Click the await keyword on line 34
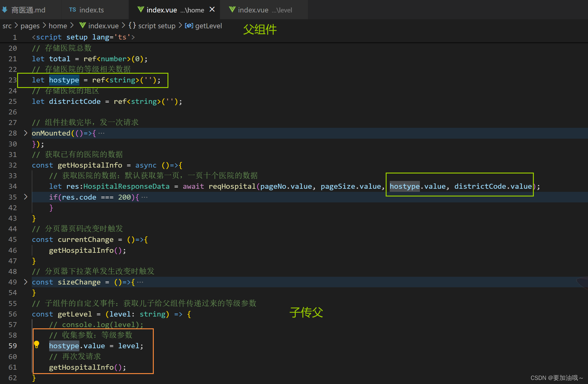Image resolution: width=588 pixels, height=384 pixels. [193, 186]
